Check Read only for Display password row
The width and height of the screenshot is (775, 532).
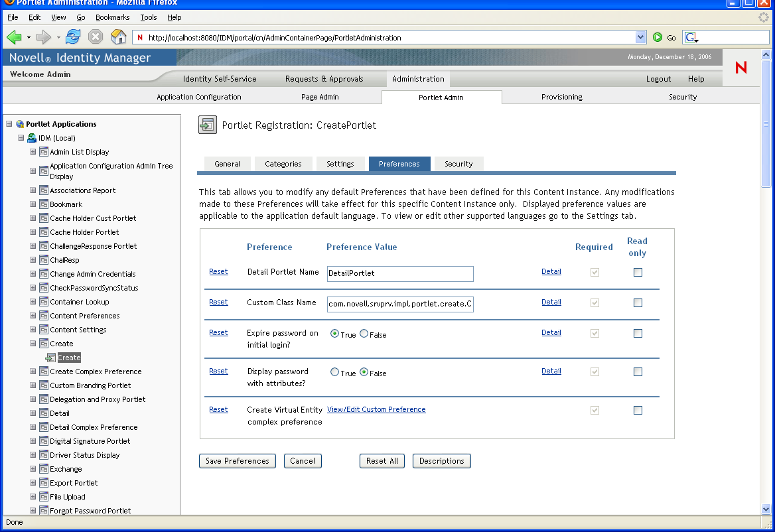click(x=638, y=372)
